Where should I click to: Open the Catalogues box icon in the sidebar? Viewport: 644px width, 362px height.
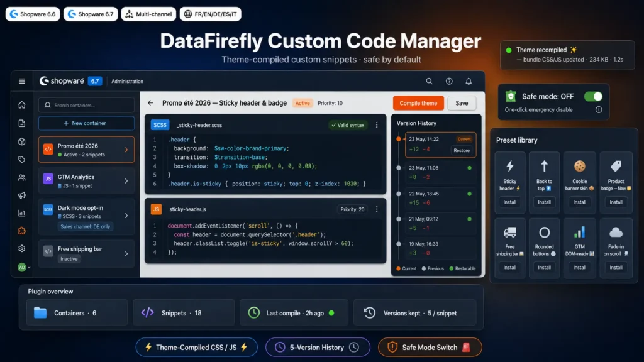tap(22, 141)
